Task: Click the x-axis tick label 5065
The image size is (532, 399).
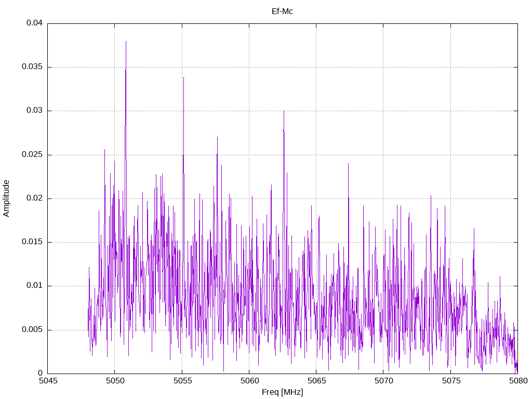Action: (316, 381)
